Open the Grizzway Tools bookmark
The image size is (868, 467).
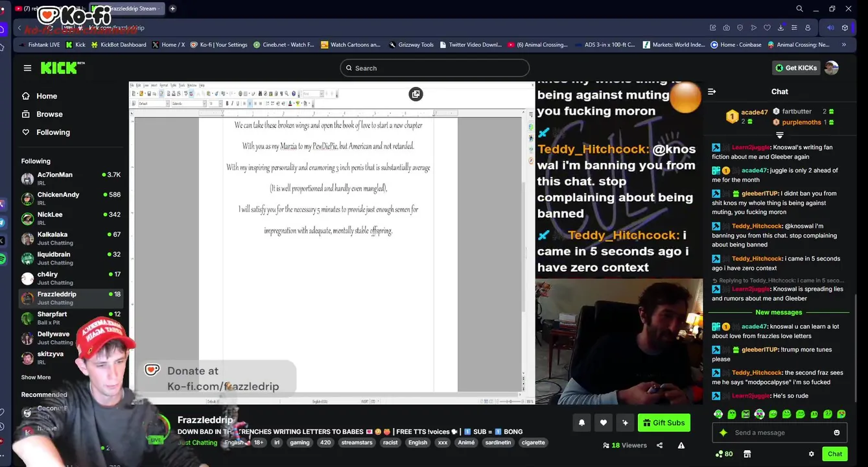(x=411, y=45)
